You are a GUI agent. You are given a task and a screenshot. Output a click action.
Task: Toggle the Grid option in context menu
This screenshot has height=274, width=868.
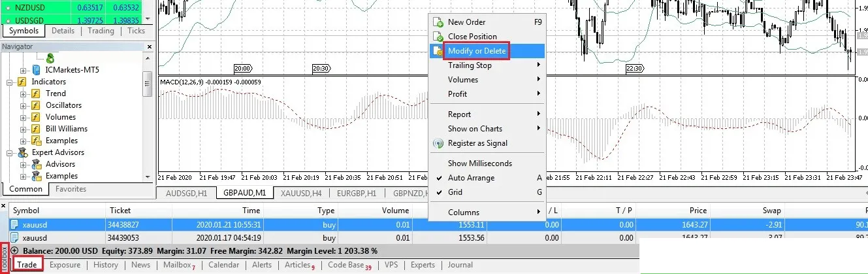(487, 192)
